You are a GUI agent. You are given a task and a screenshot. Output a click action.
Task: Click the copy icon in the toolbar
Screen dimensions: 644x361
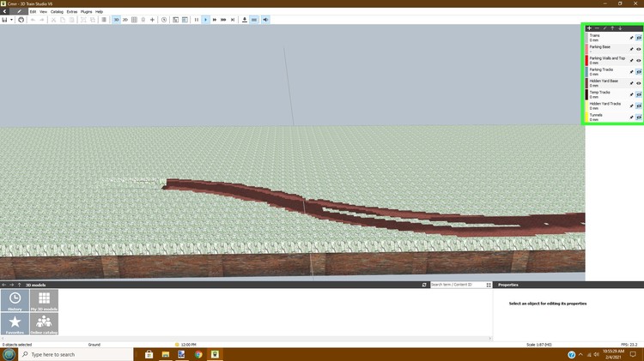pos(63,20)
